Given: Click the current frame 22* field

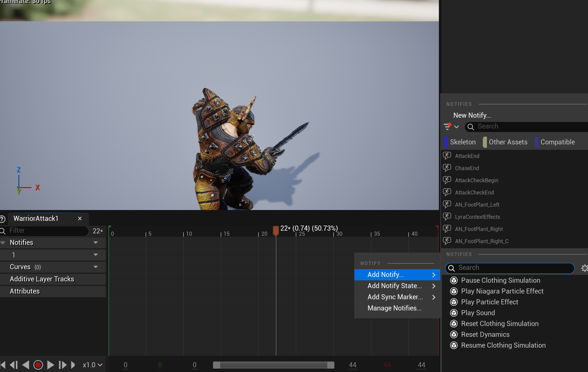Looking at the screenshot, I should [x=98, y=231].
